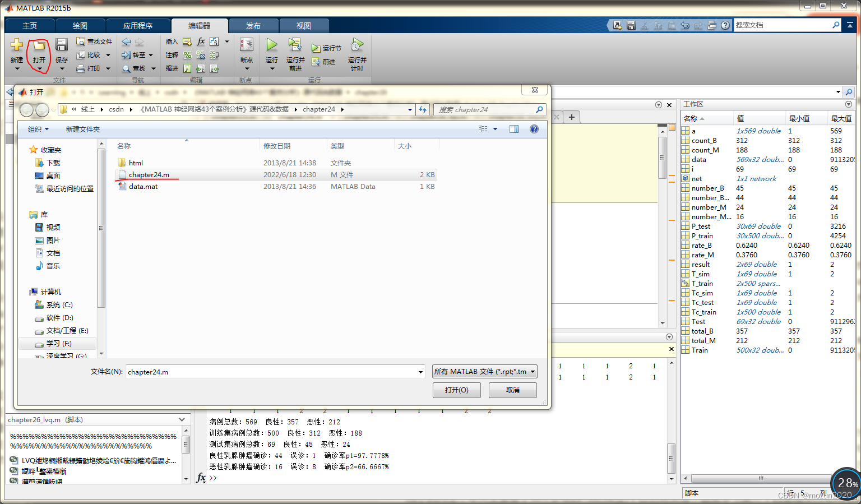861x504 pixels.
Task: Click the 打开 (Open) folder icon in ribbon
Action: (39, 45)
